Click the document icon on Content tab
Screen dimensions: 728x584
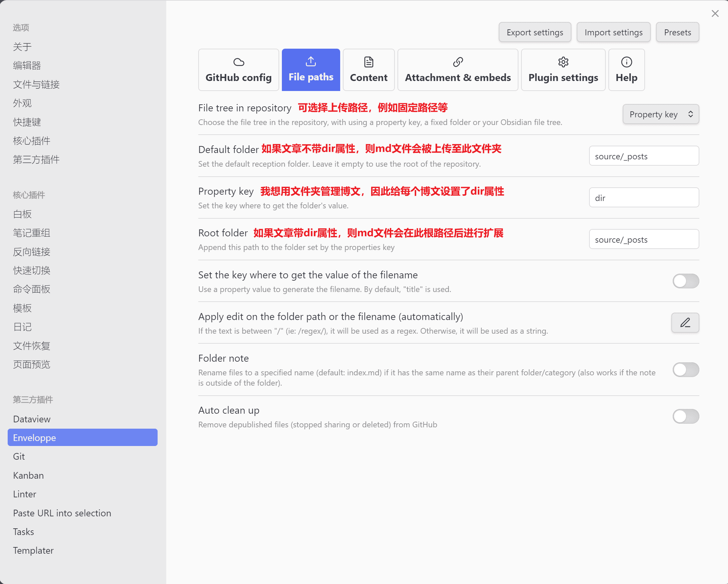[368, 62]
